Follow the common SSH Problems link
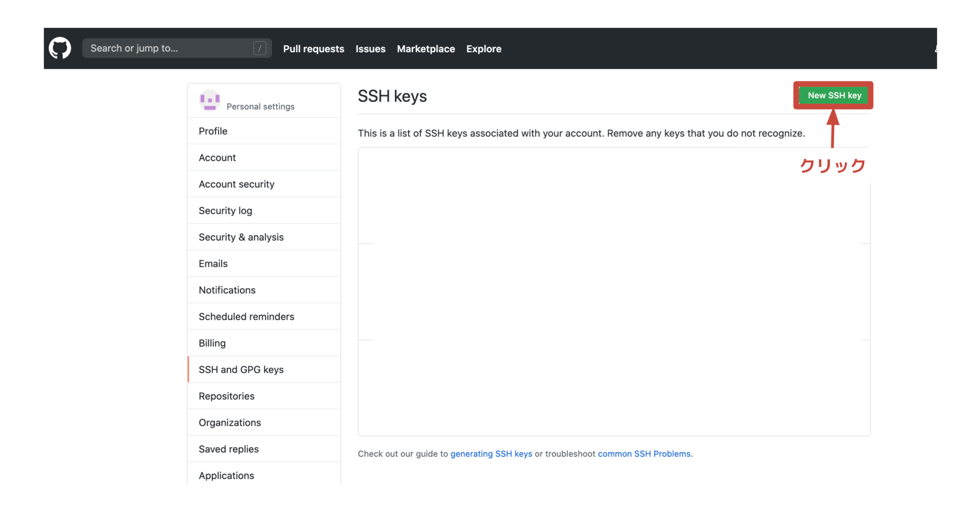Image resolution: width=980 pixels, height=508 pixels. point(644,453)
